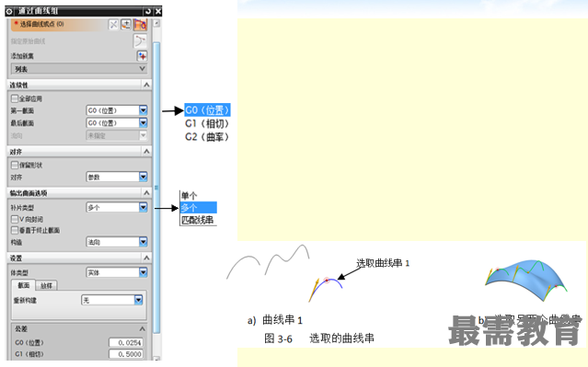The height and width of the screenshot is (367, 588).
Task: Open the 流向 dropdown showing 未指定
Action: click(x=117, y=135)
